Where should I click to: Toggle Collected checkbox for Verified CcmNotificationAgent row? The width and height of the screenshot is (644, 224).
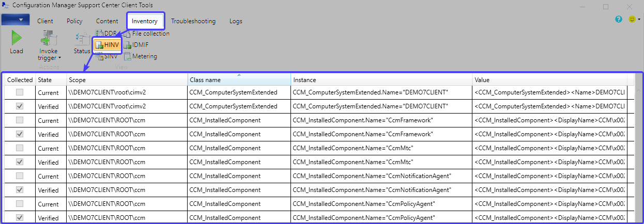pos(20,190)
